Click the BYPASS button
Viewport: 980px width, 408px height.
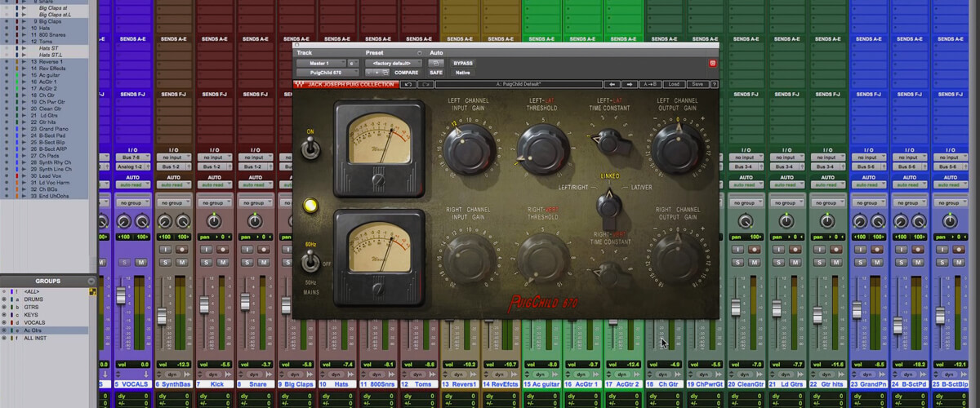click(463, 63)
